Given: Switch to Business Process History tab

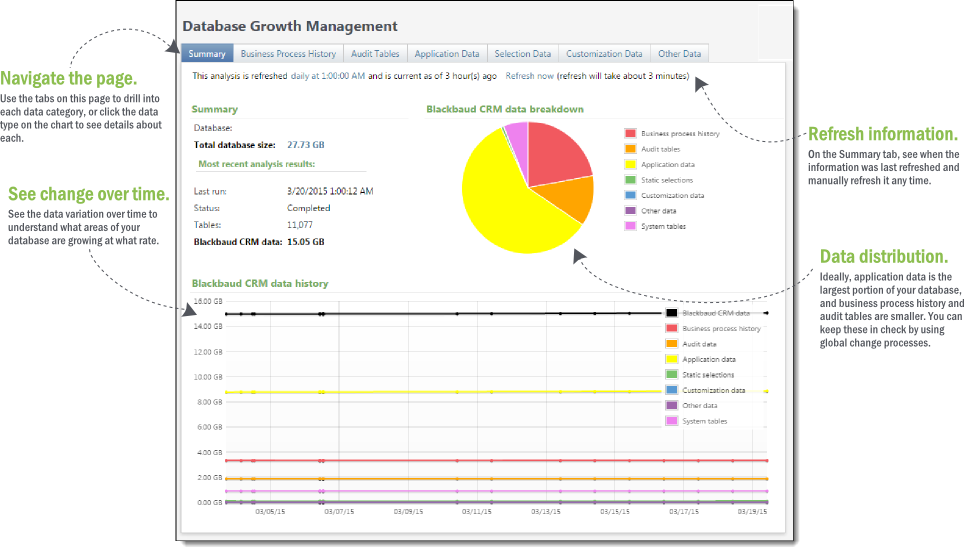Looking at the screenshot, I should pos(288,53).
